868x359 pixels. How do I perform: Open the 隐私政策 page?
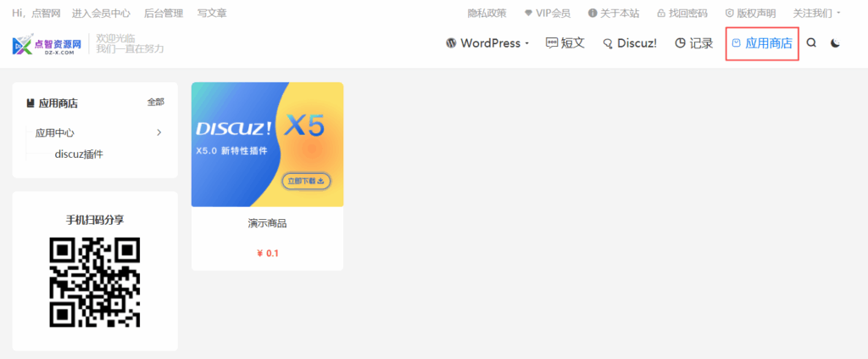coord(487,14)
